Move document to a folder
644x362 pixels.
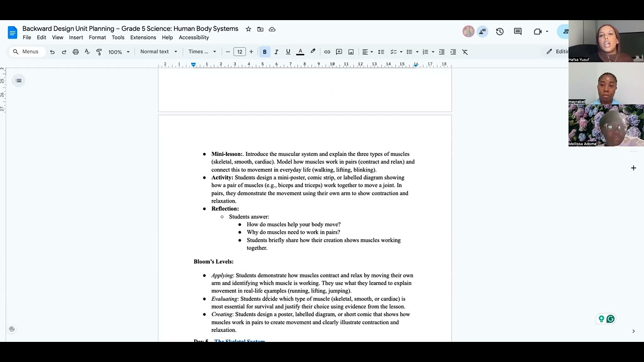point(260,29)
